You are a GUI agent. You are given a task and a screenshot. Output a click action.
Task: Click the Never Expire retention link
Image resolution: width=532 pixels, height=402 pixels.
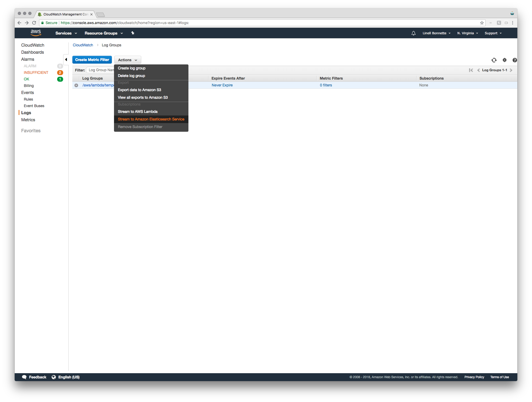pos(222,85)
